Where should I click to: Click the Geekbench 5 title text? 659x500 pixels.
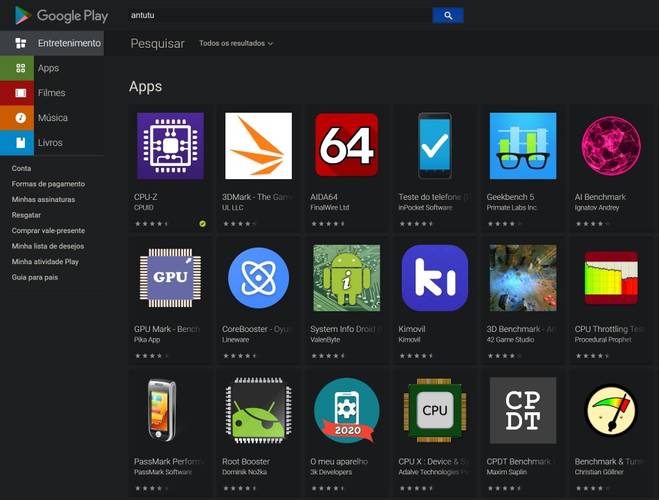tap(510, 197)
